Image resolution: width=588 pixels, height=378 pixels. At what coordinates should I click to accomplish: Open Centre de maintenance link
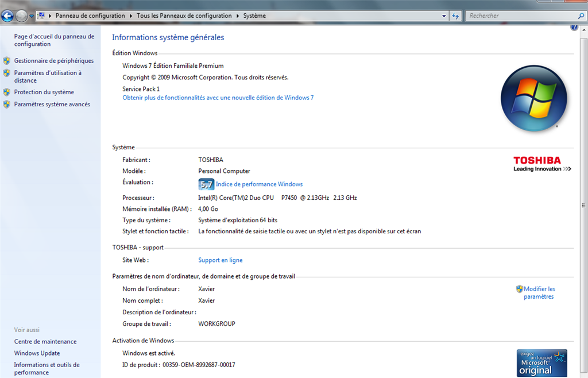coord(45,342)
